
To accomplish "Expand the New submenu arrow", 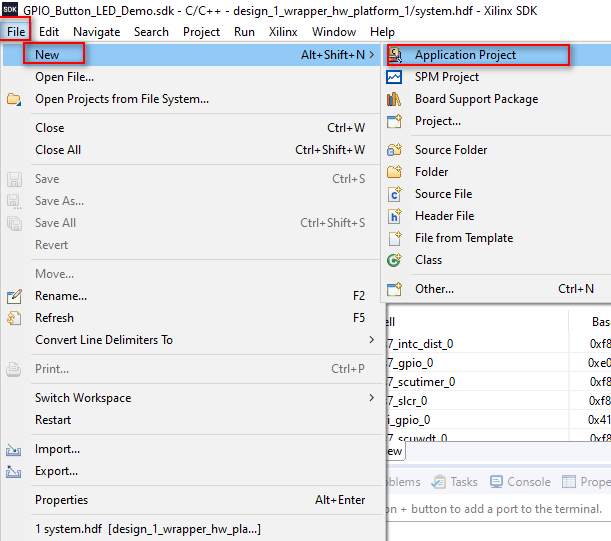I will tap(372, 55).
